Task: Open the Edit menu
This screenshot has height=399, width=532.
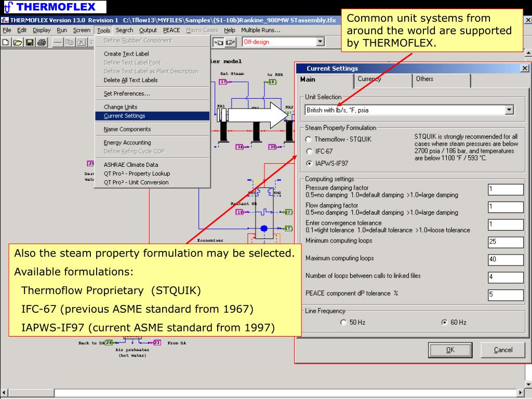Action: click(x=22, y=30)
